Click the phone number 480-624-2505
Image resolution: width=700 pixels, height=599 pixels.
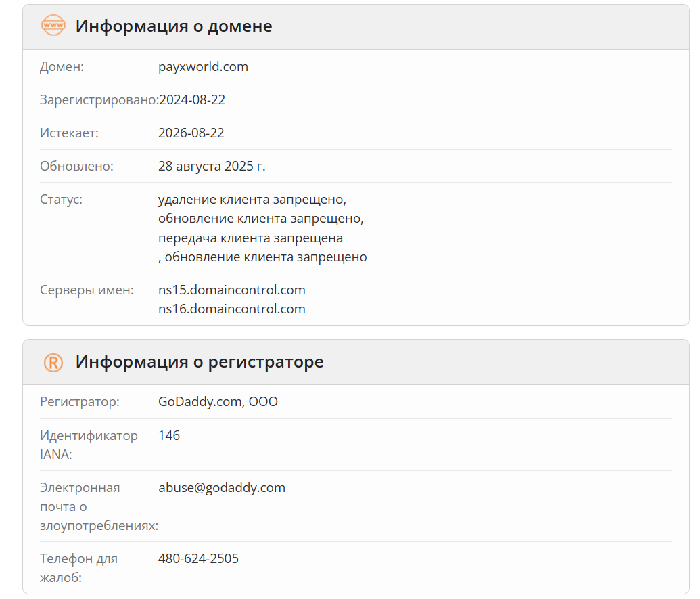198,559
